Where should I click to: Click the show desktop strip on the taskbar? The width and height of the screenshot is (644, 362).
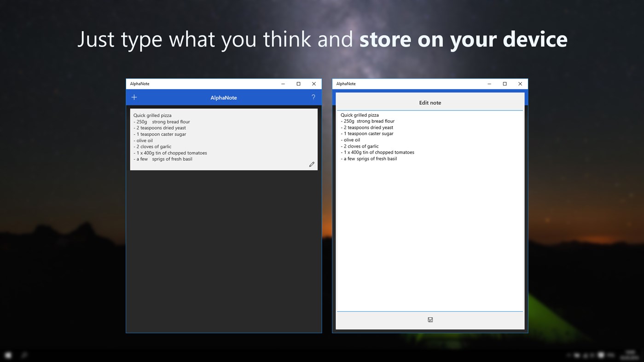pos(643,355)
